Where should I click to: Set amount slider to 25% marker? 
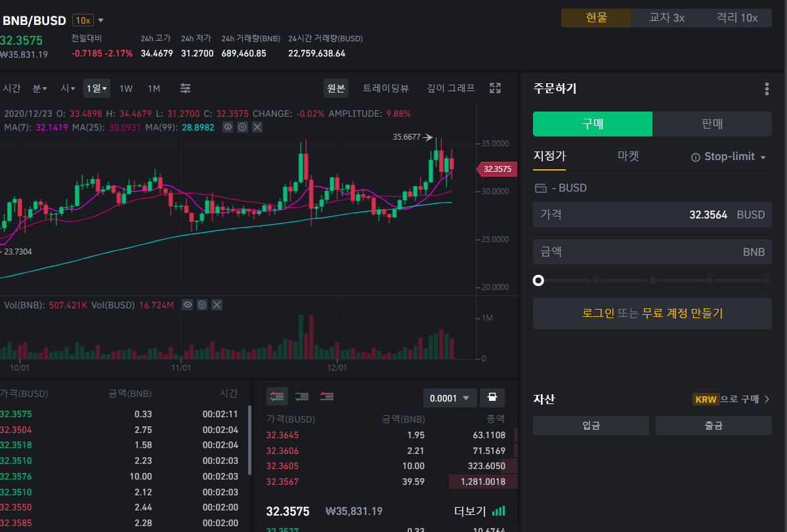tap(595, 280)
